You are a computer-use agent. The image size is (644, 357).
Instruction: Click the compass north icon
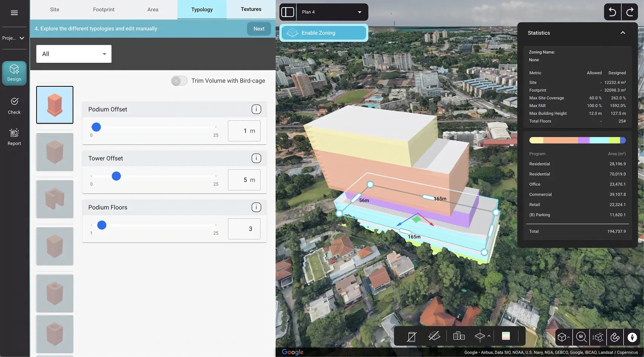point(632,337)
